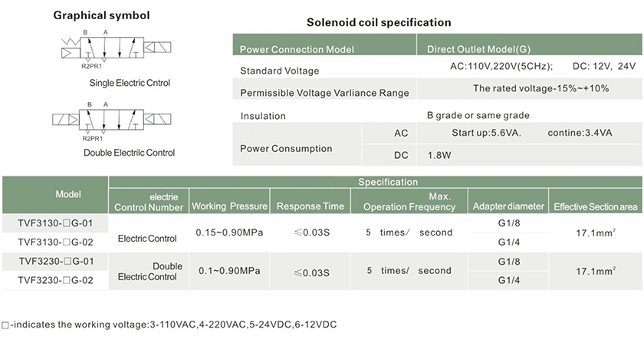Image resolution: width=644 pixels, height=343 pixels.
Task: Click the "Working Pressure" column header
Action: coord(229,206)
